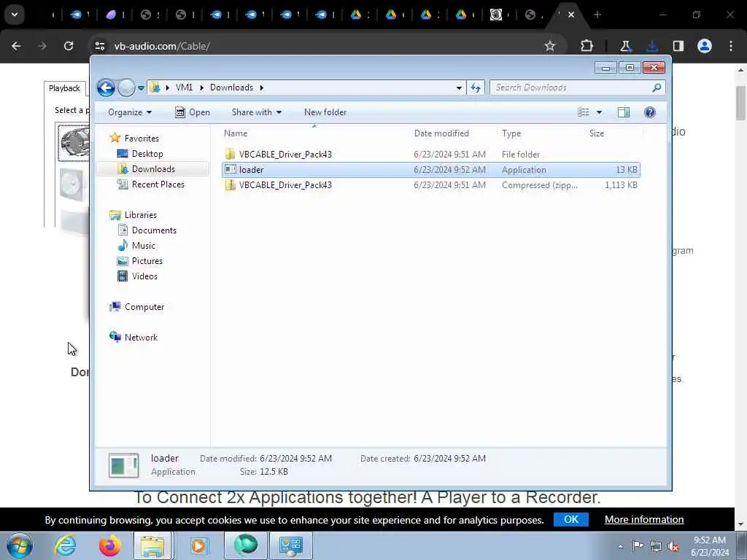Open the Music library
Viewport: 747px width, 560px height.
pos(144,245)
